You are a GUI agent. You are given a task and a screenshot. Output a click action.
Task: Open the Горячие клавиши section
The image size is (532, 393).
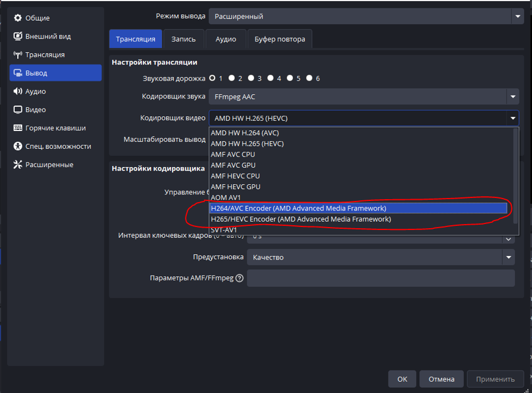coord(56,128)
